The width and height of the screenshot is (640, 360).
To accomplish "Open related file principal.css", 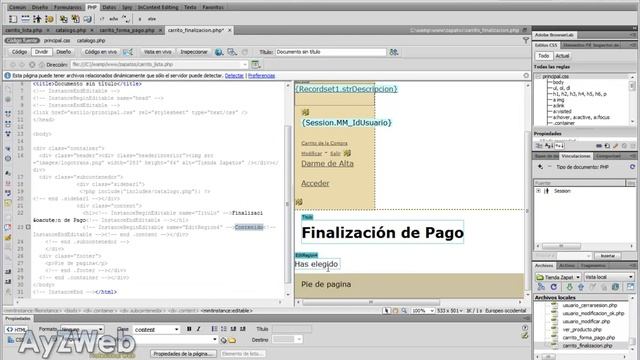I will point(57,40).
